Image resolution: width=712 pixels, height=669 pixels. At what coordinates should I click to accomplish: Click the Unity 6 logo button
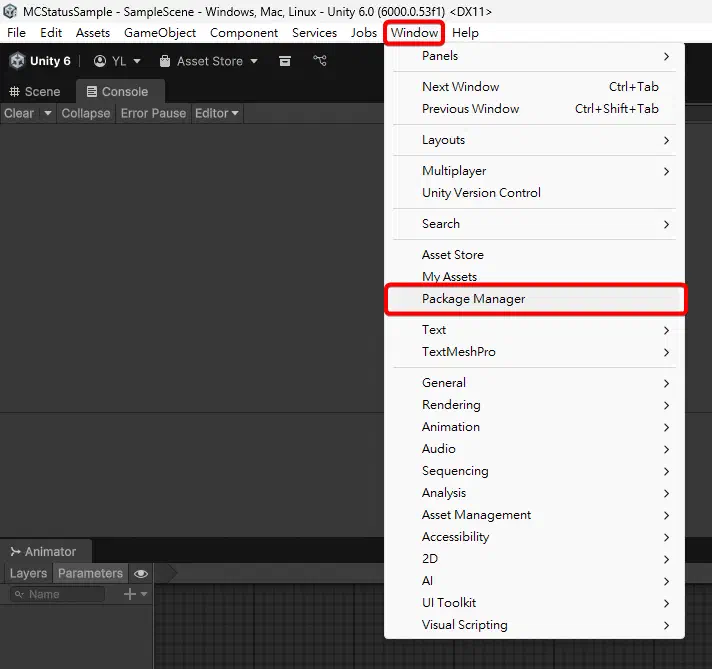click(40, 61)
